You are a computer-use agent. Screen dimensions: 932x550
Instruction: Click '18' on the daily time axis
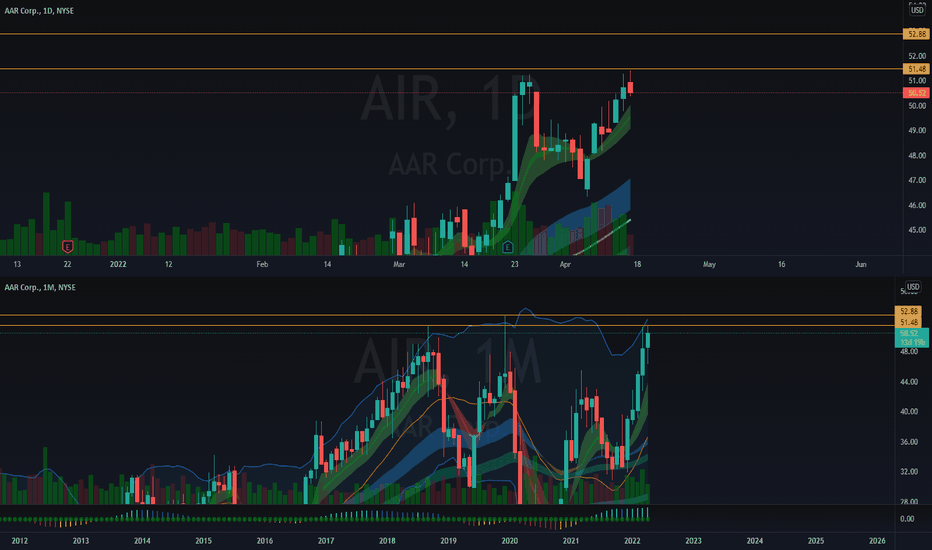click(x=637, y=264)
